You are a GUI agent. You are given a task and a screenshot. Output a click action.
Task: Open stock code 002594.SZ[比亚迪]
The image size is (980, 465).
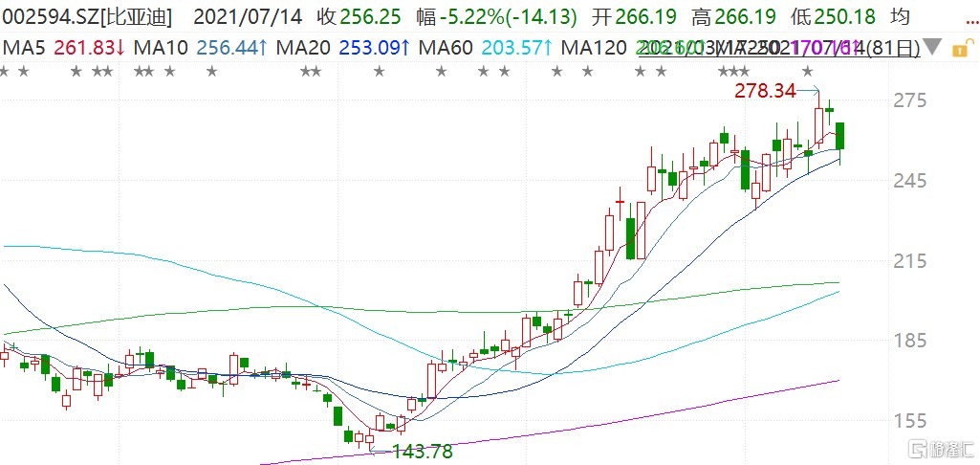pyautogui.click(x=86, y=17)
